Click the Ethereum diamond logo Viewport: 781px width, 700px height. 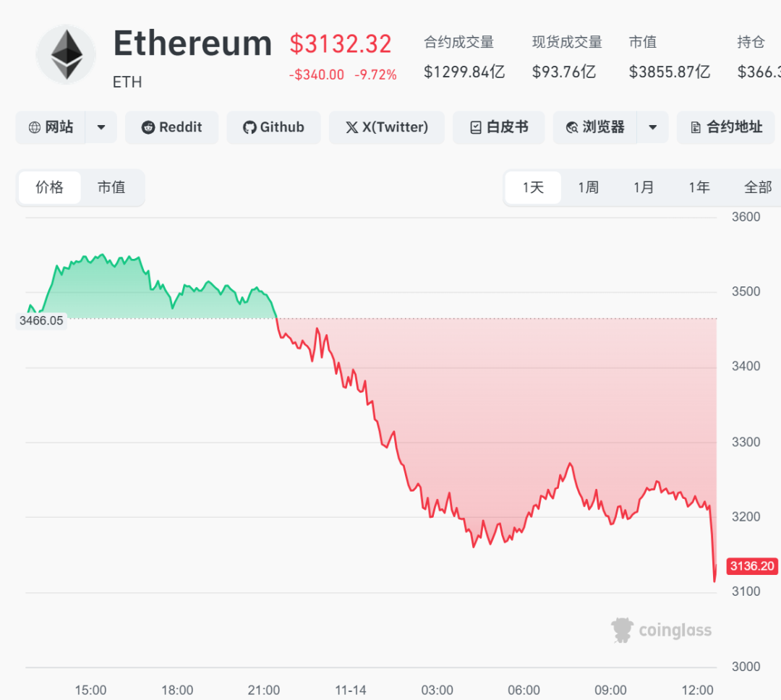66,54
